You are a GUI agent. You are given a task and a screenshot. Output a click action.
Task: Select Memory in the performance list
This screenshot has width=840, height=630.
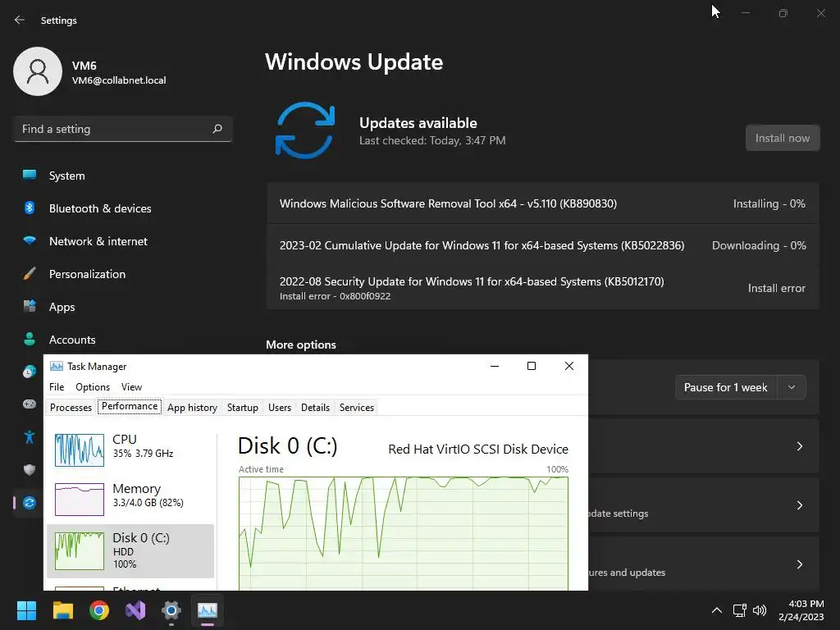(x=130, y=498)
